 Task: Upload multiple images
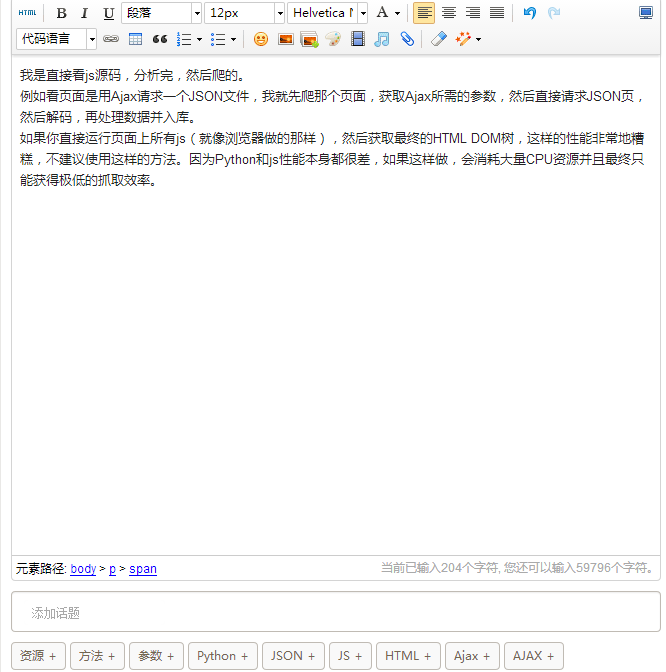(x=309, y=39)
